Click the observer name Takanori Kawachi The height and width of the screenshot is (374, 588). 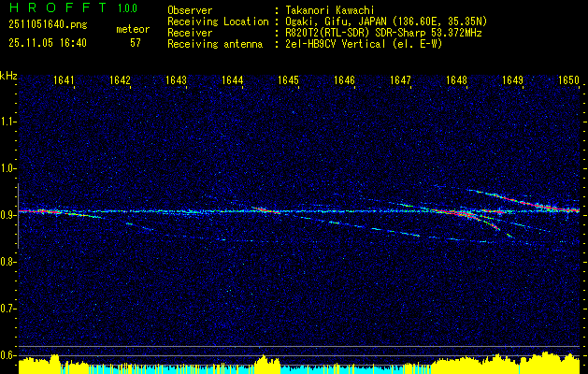coord(329,10)
